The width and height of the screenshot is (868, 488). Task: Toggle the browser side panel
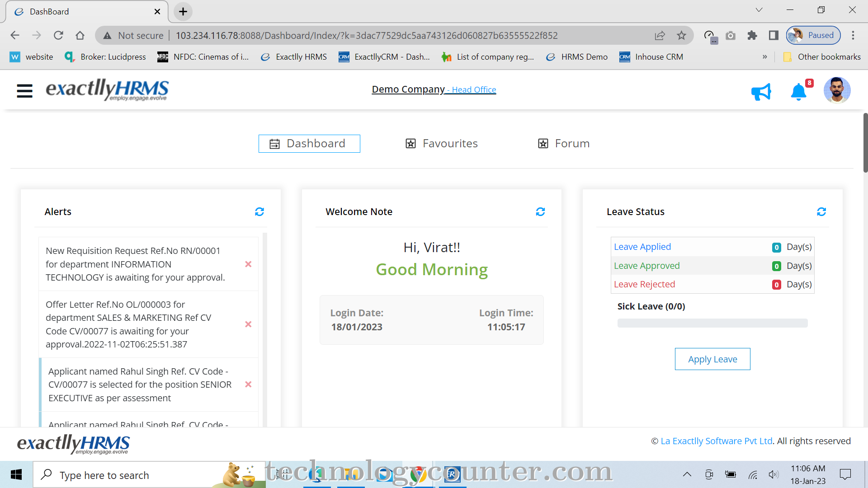(x=774, y=35)
